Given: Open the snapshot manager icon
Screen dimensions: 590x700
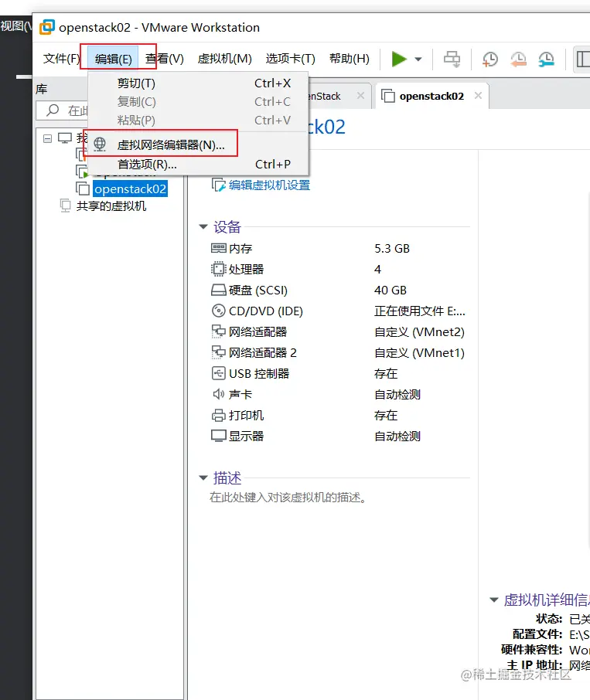Looking at the screenshot, I should point(546,59).
